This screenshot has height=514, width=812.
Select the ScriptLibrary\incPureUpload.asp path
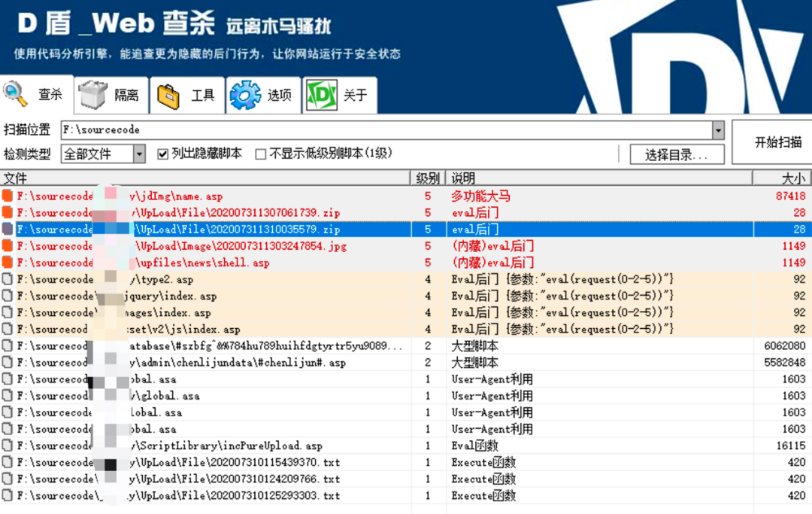(169, 446)
